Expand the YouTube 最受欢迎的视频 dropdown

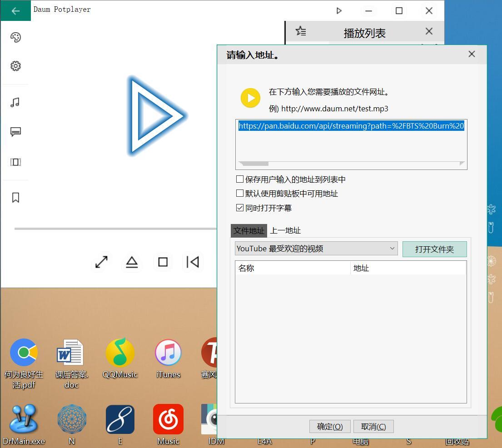point(392,248)
